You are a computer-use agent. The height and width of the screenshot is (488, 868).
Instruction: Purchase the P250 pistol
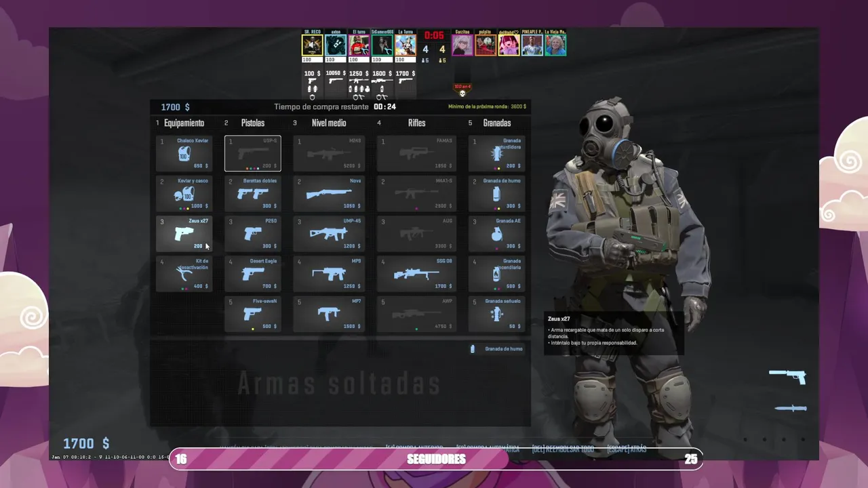pos(253,234)
